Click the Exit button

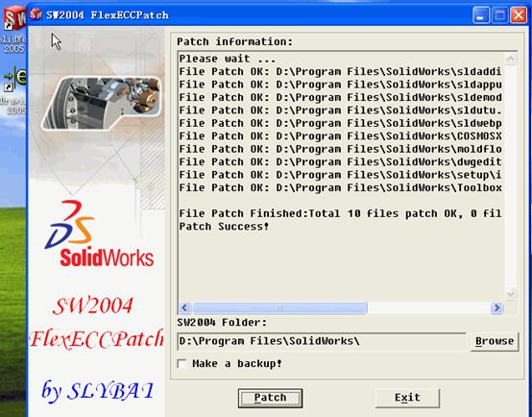[x=407, y=398]
